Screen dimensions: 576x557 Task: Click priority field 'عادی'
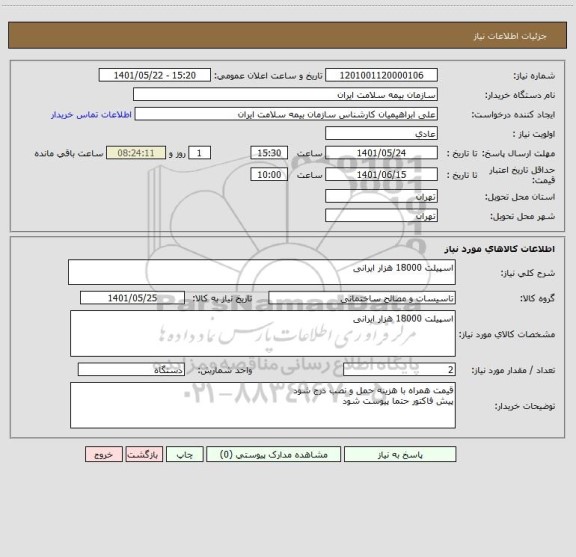(381, 133)
